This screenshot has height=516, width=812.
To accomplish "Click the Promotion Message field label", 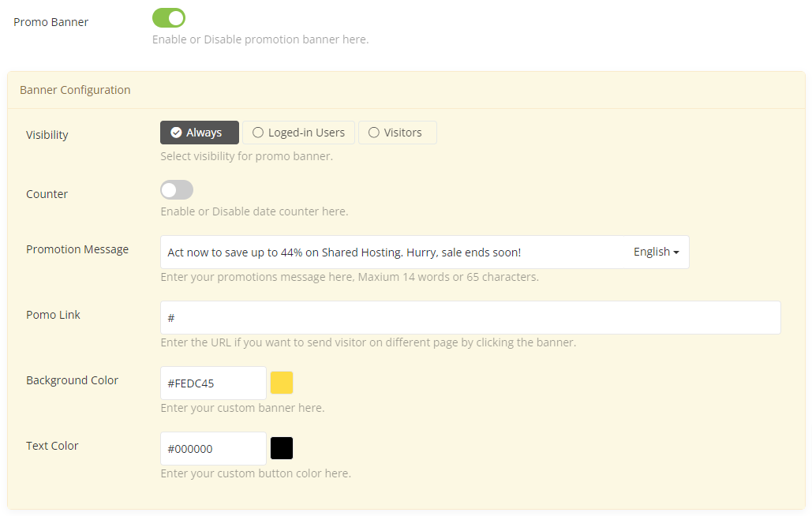I will (77, 249).
